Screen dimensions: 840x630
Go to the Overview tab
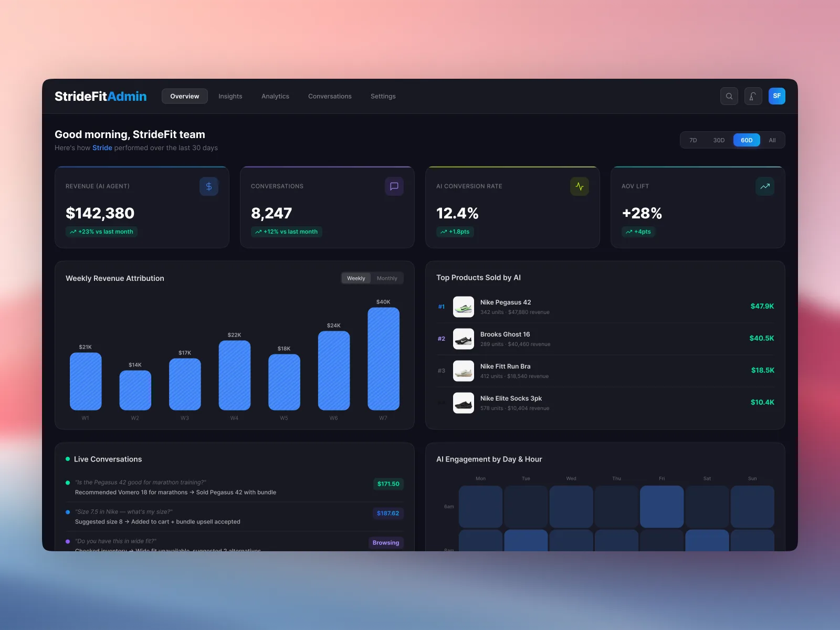click(x=185, y=96)
